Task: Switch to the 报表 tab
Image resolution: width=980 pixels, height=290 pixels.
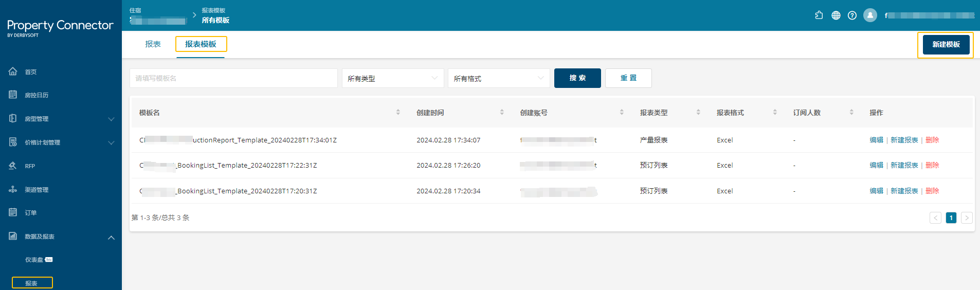Action: click(x=153, y=44)
